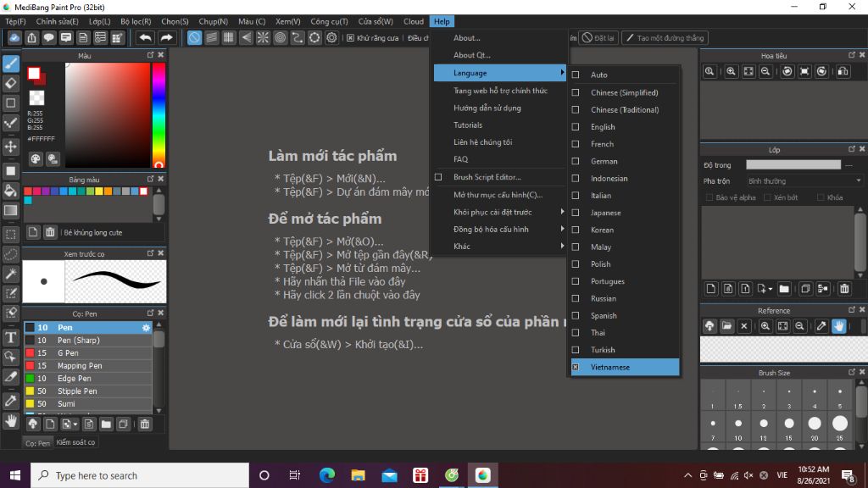Click the Đặt lại button
The height and width of the screenshot is (488, 868).
598,37
